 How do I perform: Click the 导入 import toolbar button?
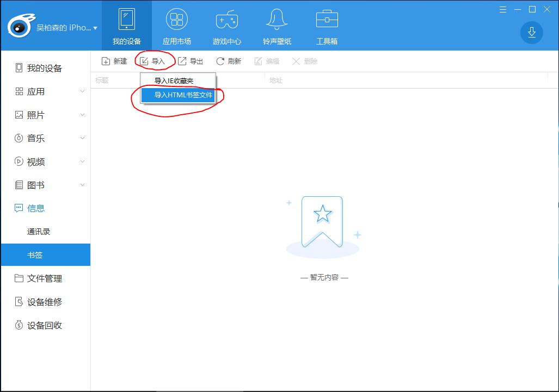point(152,61)
